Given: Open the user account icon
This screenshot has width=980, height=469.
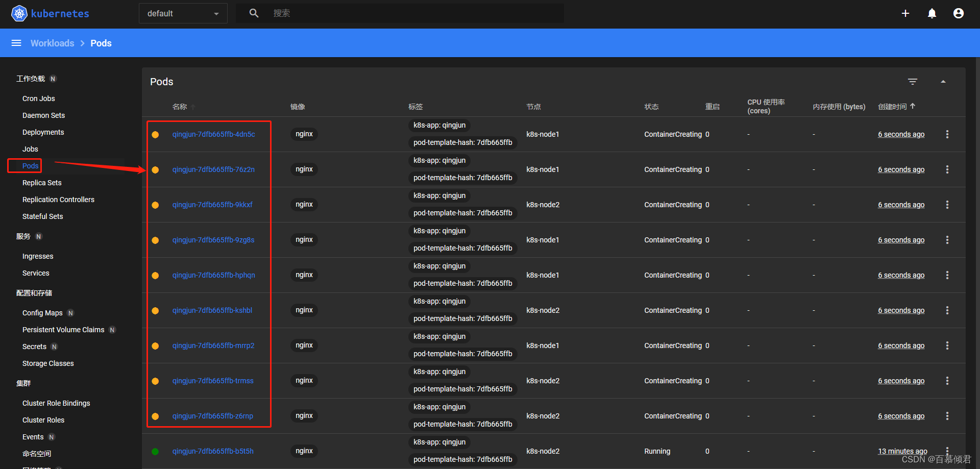Looking at the screenshot, I should click(x=959, y=13).
